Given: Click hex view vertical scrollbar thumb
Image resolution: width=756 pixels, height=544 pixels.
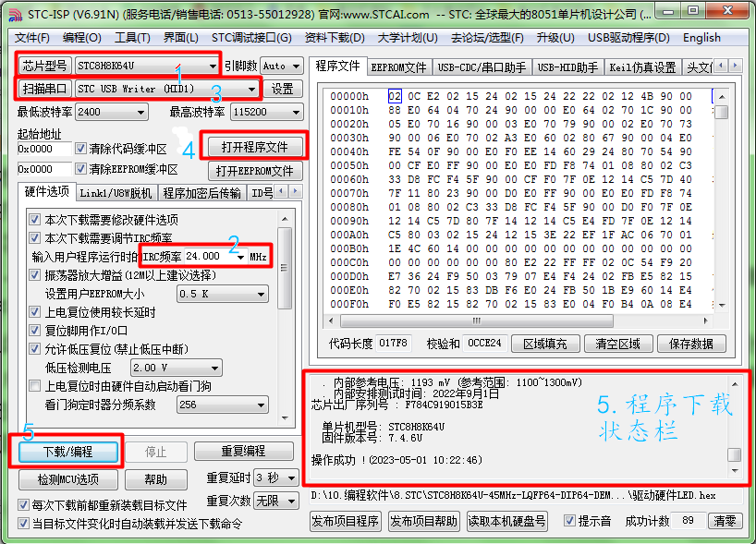Looking at the screenshot, I should tap(722, 113).
